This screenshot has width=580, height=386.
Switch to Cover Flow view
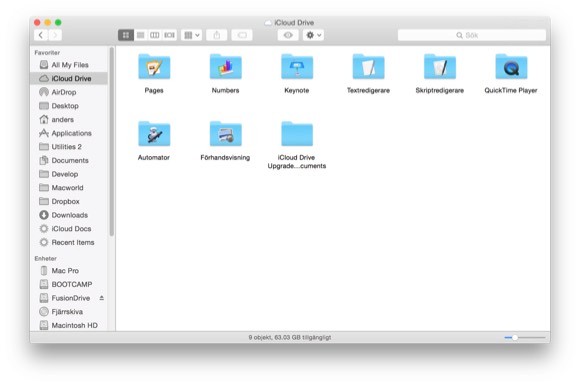coord(169,35)
